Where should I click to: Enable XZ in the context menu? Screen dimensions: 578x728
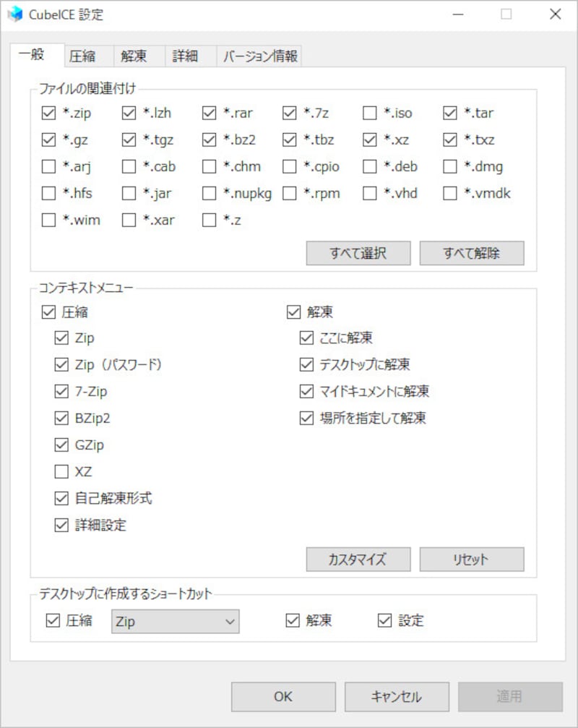tap(61, 472)
